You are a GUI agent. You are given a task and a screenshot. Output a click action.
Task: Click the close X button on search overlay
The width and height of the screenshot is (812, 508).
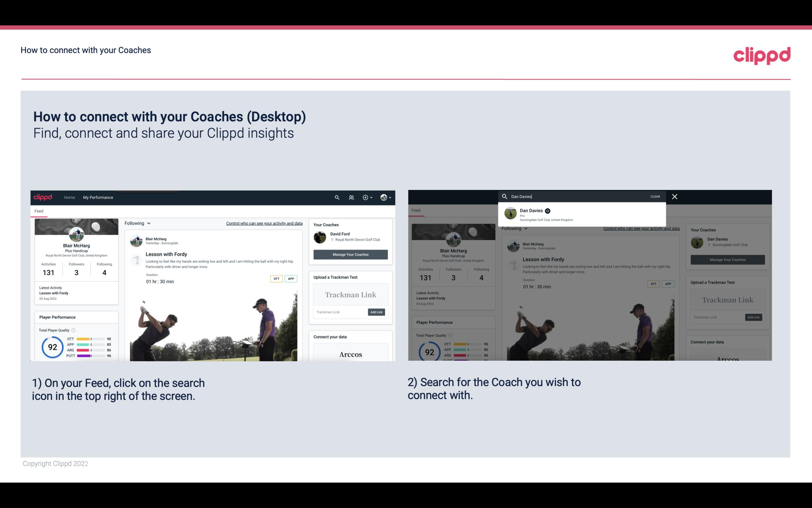coord(675,196)
